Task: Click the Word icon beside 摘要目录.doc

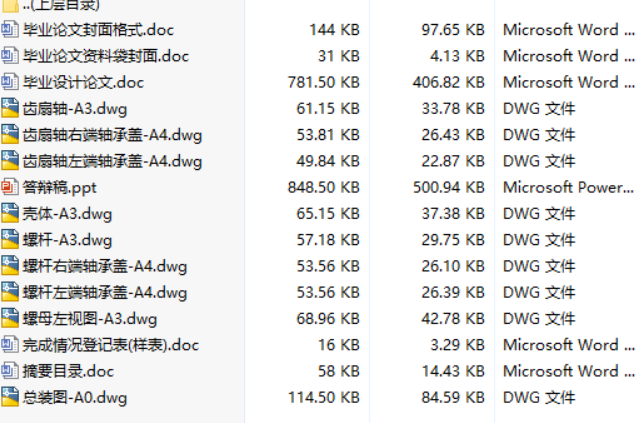Action: pyautogui.click(x=10, y=371)
